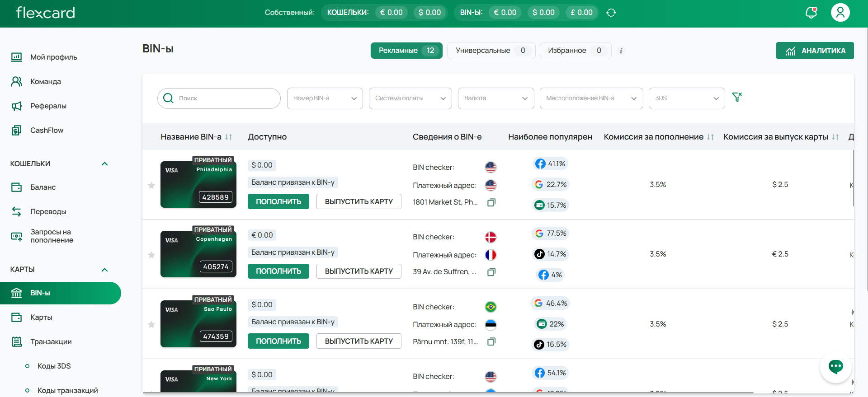This screenshot has width=868, height=397.
Task: Click the info icon beside Избранное
Action: 621,51
